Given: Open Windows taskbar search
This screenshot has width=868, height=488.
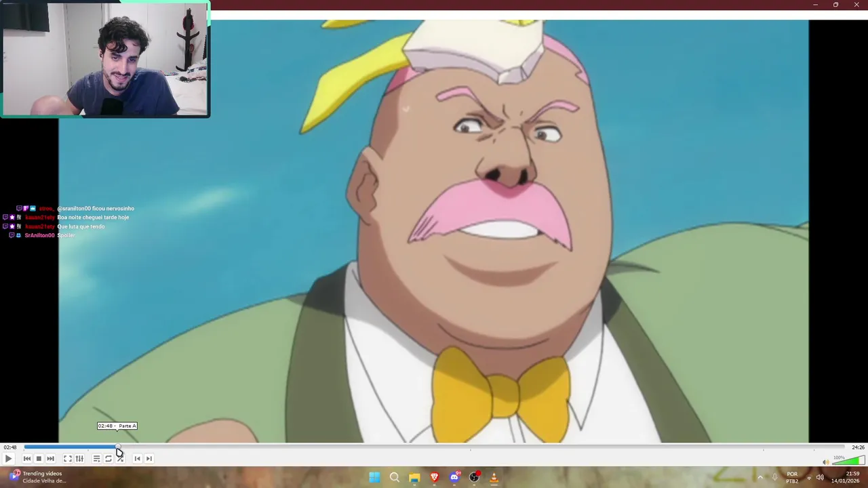Looking at the screenshot, I should click(x=394, y=477).
